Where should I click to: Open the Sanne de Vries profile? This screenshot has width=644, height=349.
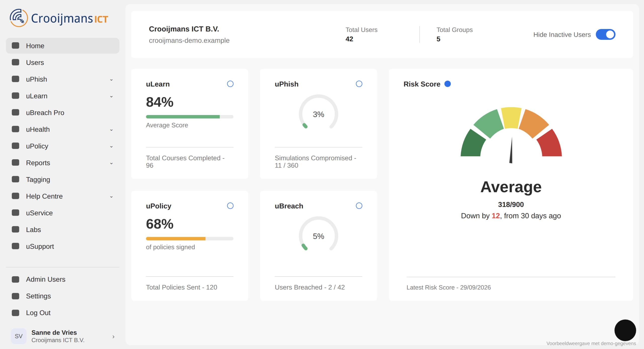(63, 336)
